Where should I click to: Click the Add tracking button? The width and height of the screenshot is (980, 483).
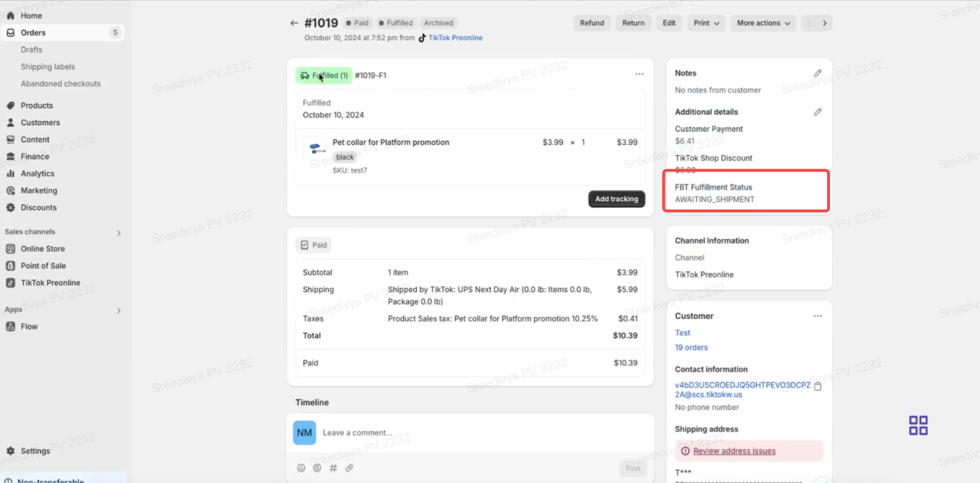[616, 199]
